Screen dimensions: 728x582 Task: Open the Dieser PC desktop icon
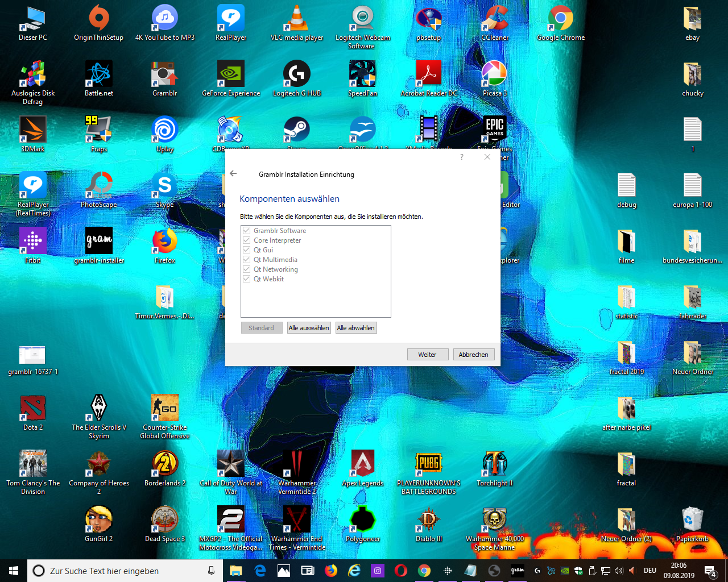tap(33, 24)
